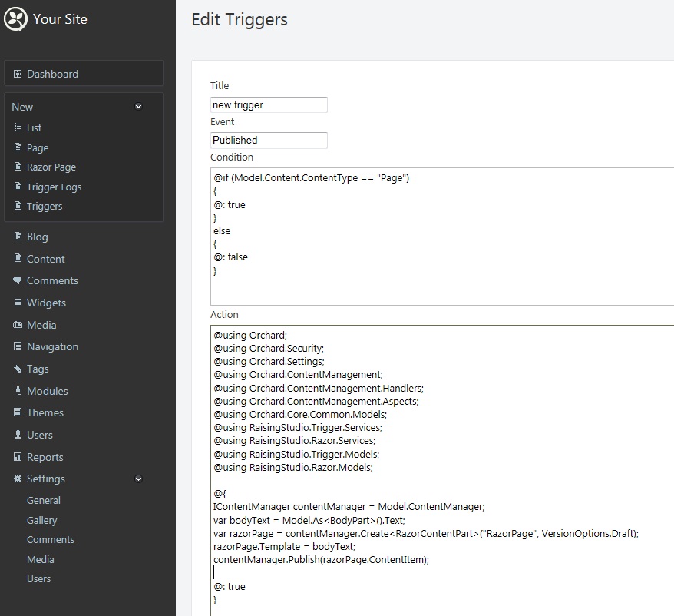The height and width of the screenshot is (616, 674).
Task: Collapse the Settings submenu arrow
Action: 138,479
